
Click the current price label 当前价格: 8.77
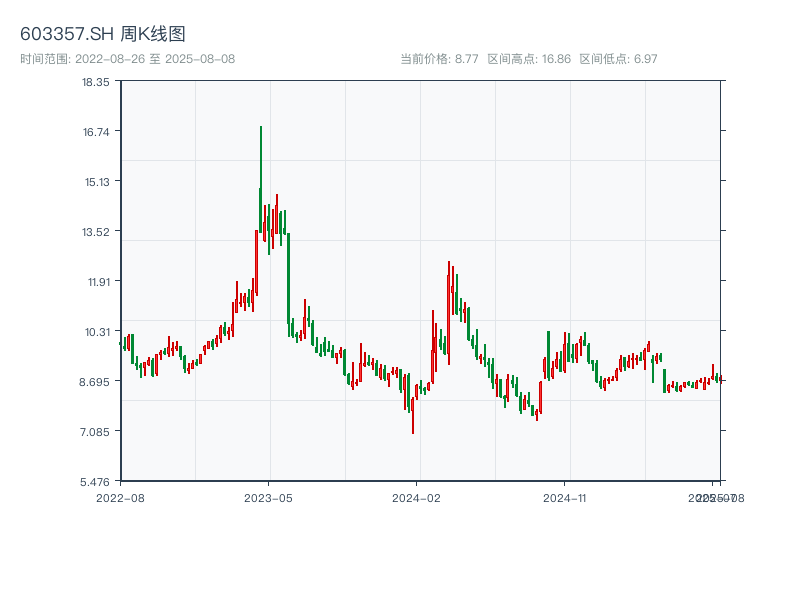tap(439, 59)
